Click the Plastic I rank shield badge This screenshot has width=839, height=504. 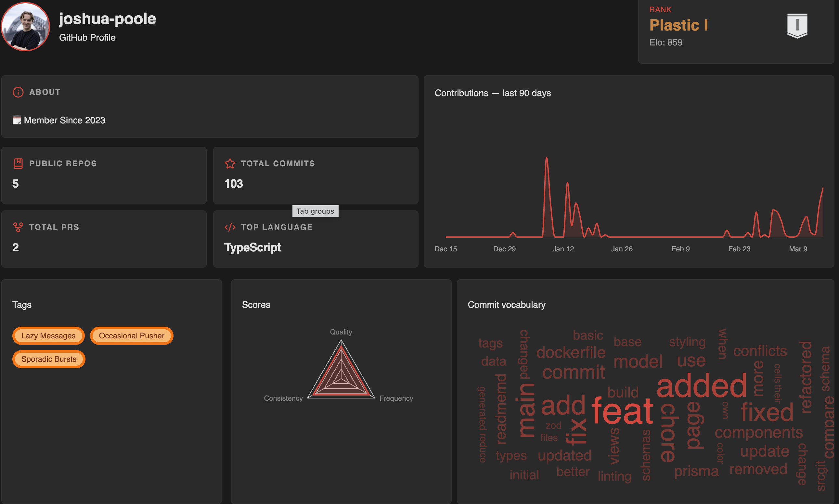click(797, 26)
